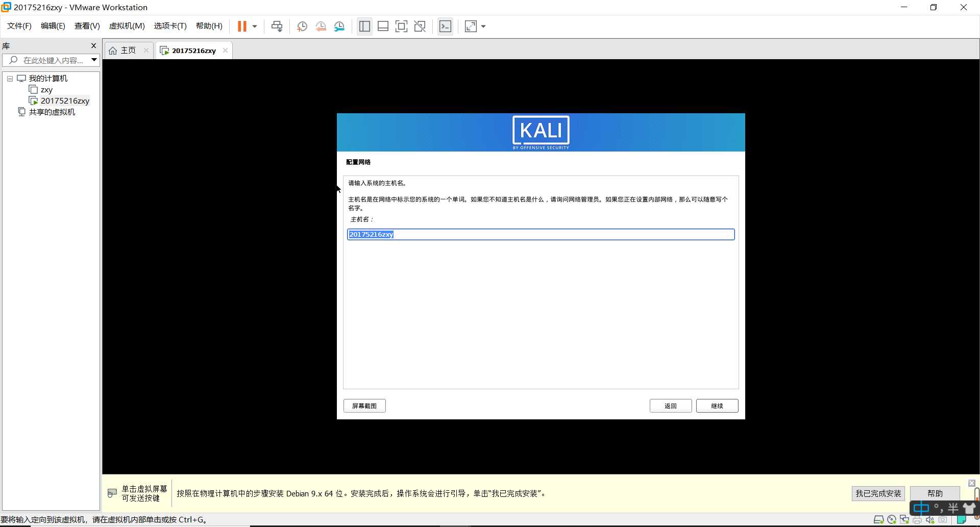The height and width of the screenshot is (527, 980).
Task: Click the hard disk status icon
Action: [x=878, y=520]
